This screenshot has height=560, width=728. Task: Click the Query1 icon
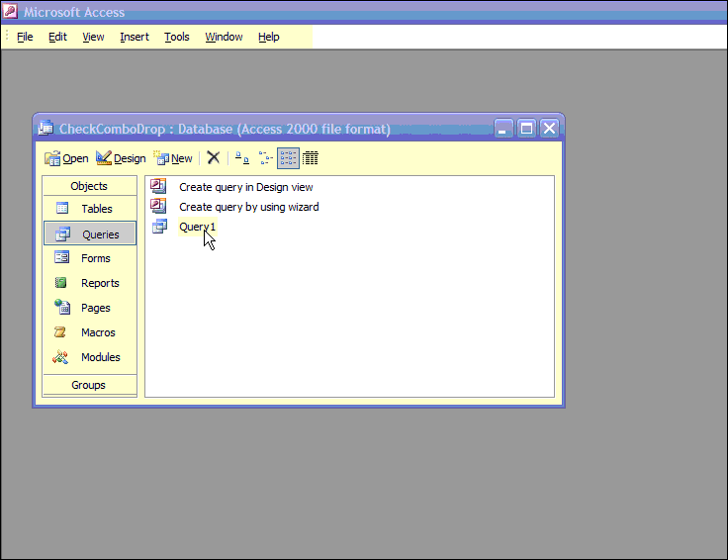[x=159, y=227]
